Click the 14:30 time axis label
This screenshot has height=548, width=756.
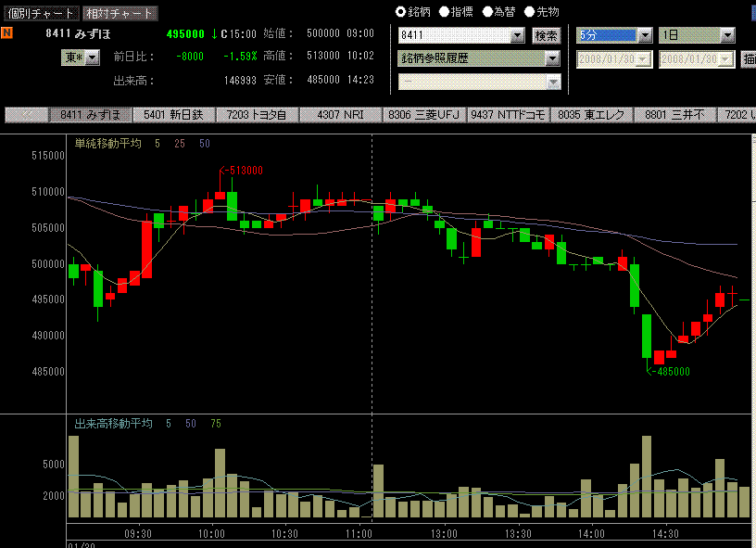coord(665,534)
